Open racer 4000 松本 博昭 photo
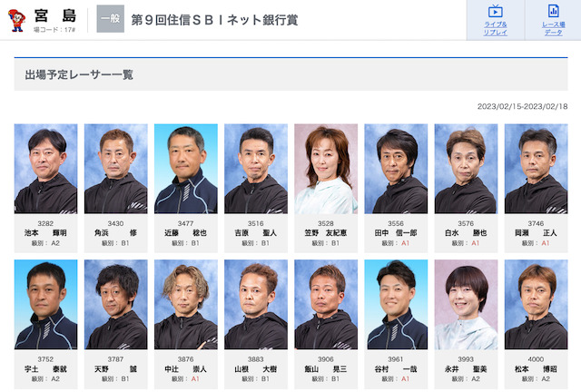Image resolution: width=581 pixels, height=392 pixels. [x=537, y=305]
